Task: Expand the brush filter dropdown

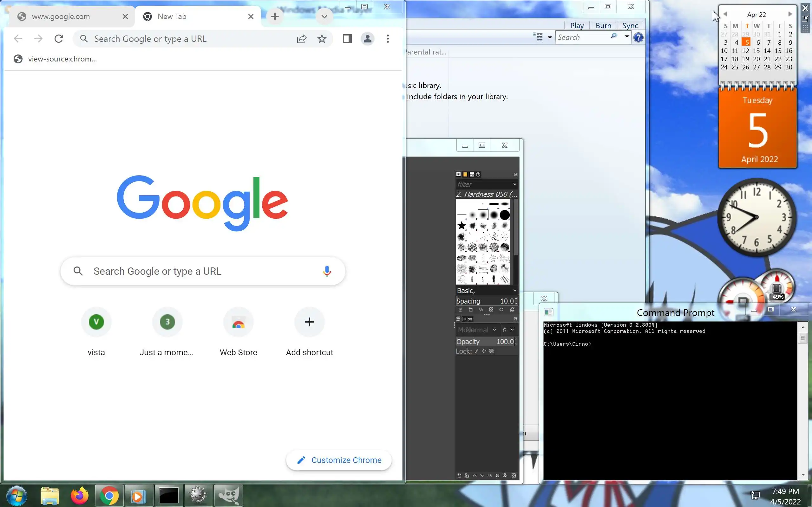Action: click(514, 184)
